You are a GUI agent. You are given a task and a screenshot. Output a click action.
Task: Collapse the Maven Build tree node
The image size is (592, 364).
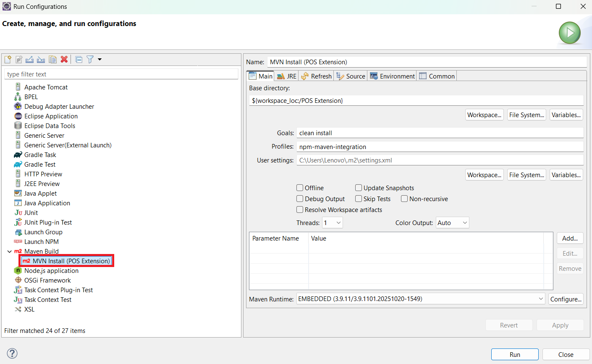[x=9, y=251]
